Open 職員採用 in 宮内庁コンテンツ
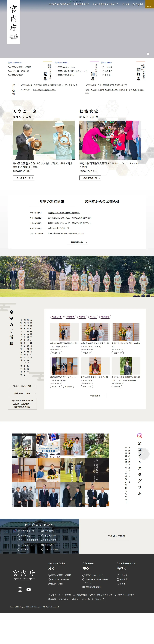 47,545
